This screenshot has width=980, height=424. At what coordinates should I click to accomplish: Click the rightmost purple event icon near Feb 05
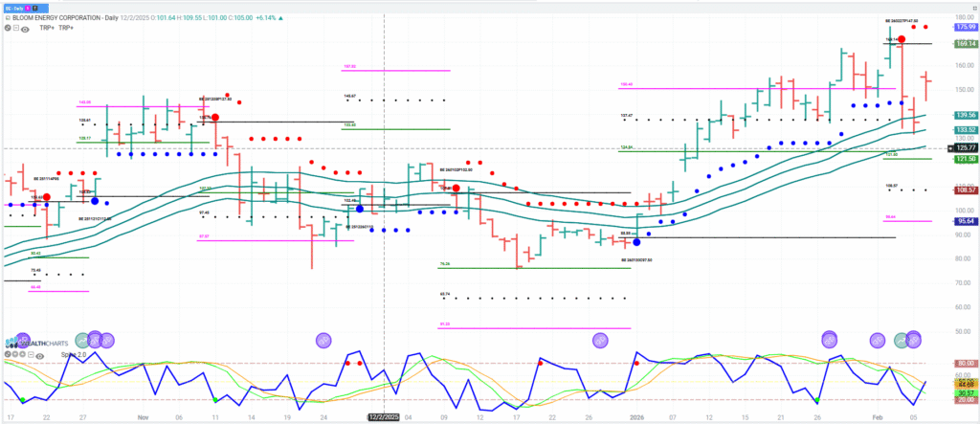point(914,339)
